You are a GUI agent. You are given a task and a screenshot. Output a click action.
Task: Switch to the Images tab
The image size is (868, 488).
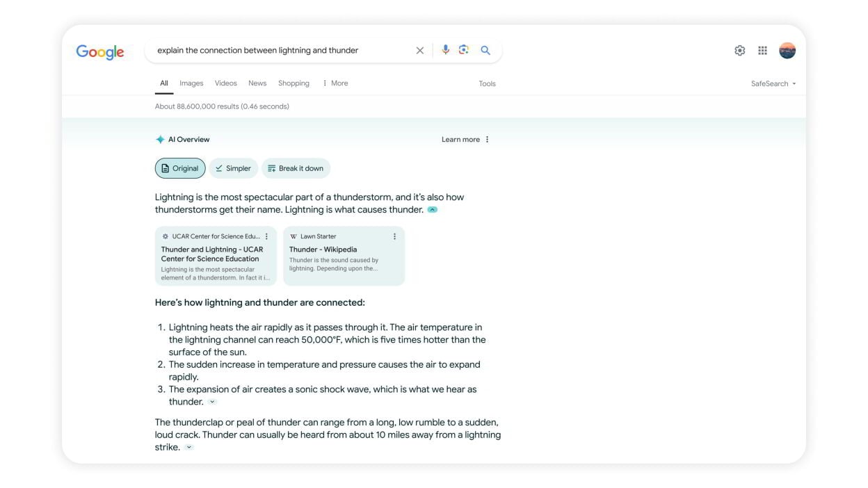pyautogui.click(x=191, y=83)
